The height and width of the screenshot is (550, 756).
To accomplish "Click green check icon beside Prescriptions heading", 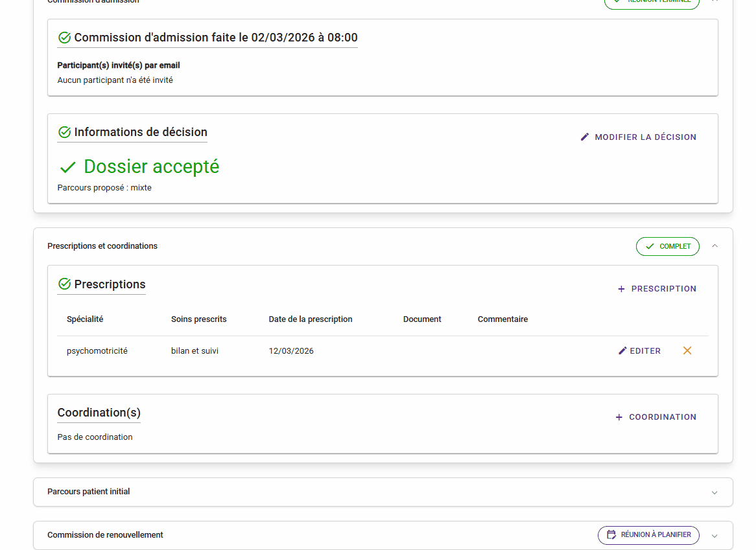I will (x=64, y=284).
